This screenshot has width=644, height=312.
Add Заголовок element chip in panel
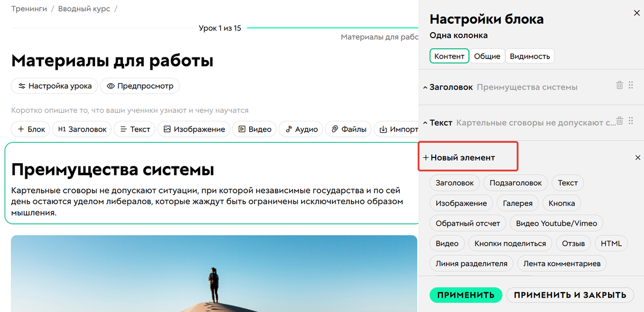pyautogui.click(x=455, y=183)
